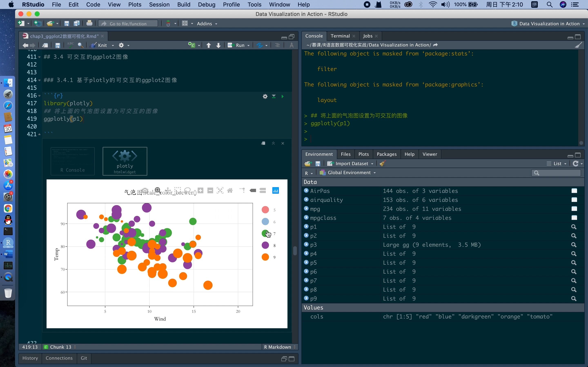Toggle month 5 legend entry visibility

265,210
